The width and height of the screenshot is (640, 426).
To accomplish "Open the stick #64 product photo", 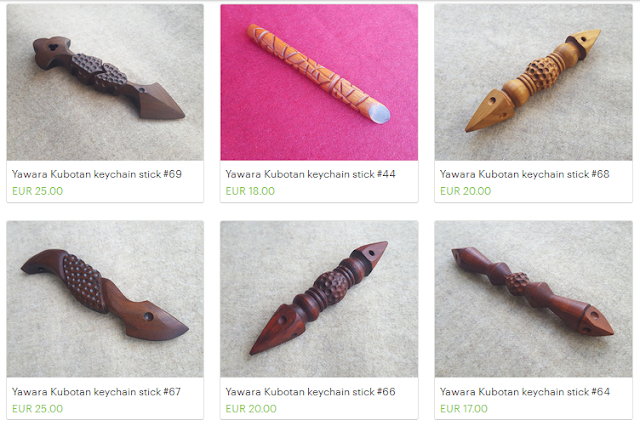I will [x=533, y=299].
